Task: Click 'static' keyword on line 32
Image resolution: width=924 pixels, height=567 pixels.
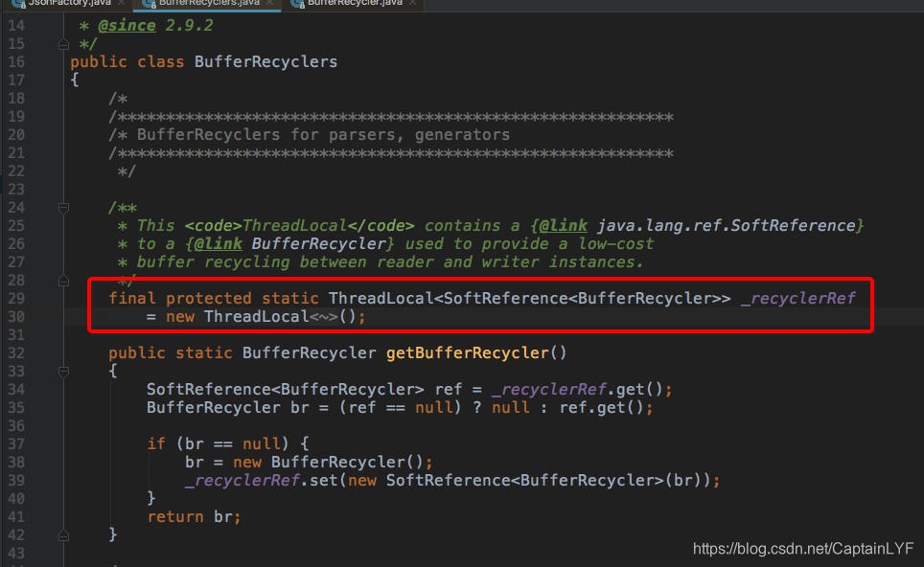Action: click(204, 353)
